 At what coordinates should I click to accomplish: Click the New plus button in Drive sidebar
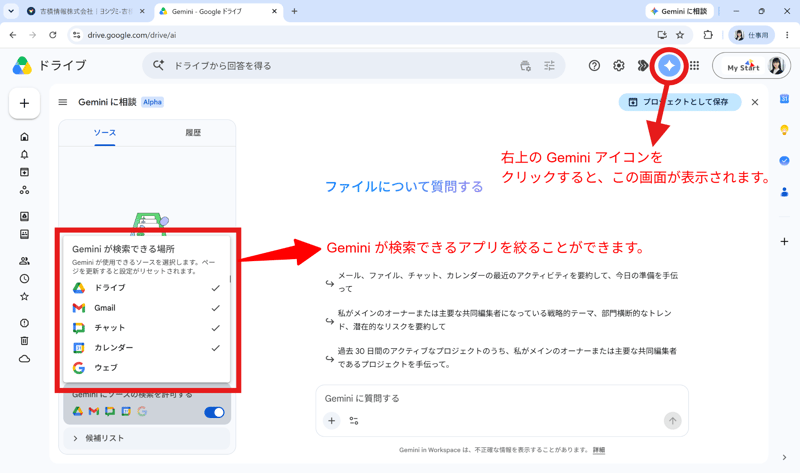[24, 104]
